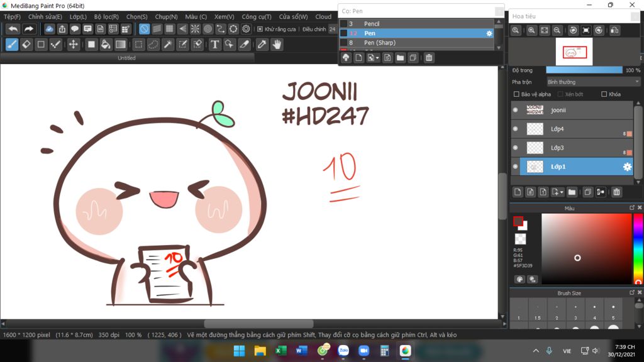Select the Brush tool
644x362 pixels.
(x=12, y=45)
